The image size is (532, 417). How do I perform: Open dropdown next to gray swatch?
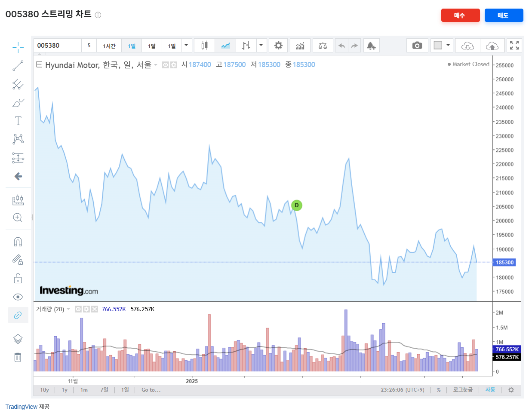click(448, 45)
